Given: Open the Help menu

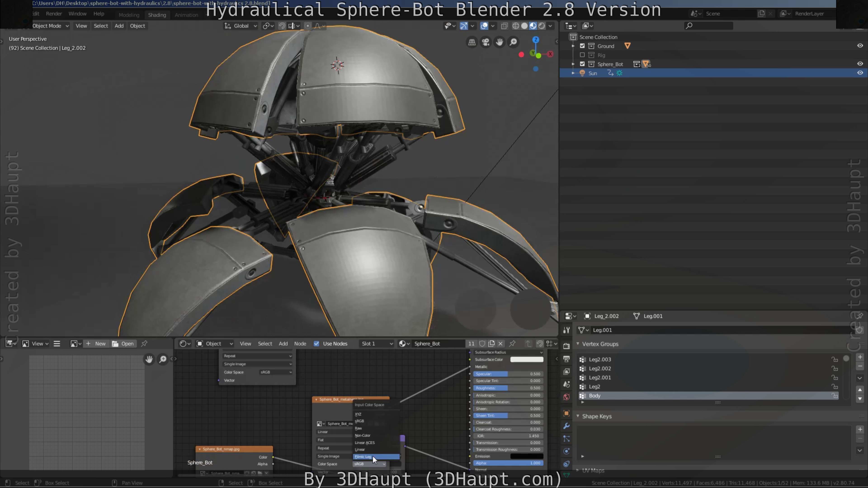Looking at the screenshot, I should [99, 14].
